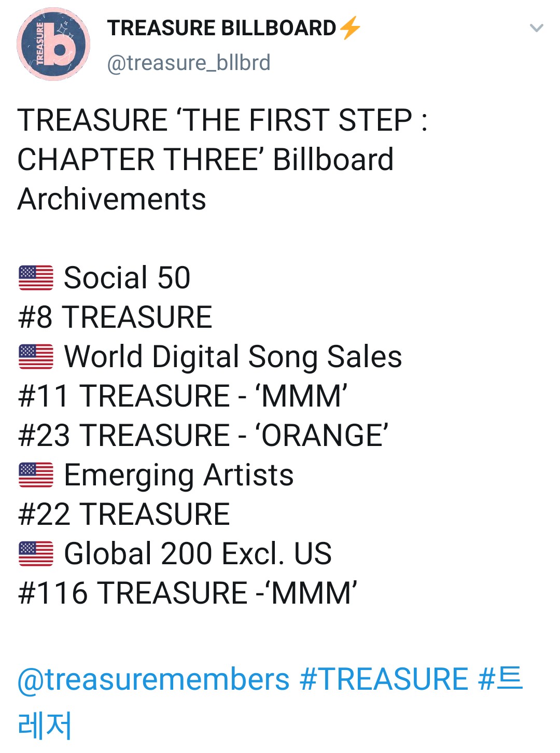Click the '#116 TREASURE - MMM' line
This screenshot has width=560, height=753.
tap(188, 593)
